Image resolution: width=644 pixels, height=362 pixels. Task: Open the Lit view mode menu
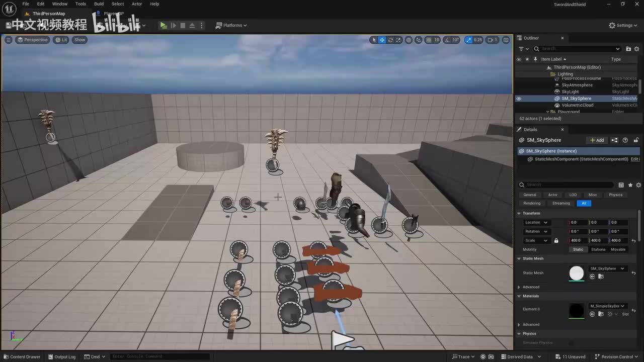[61, 40]
